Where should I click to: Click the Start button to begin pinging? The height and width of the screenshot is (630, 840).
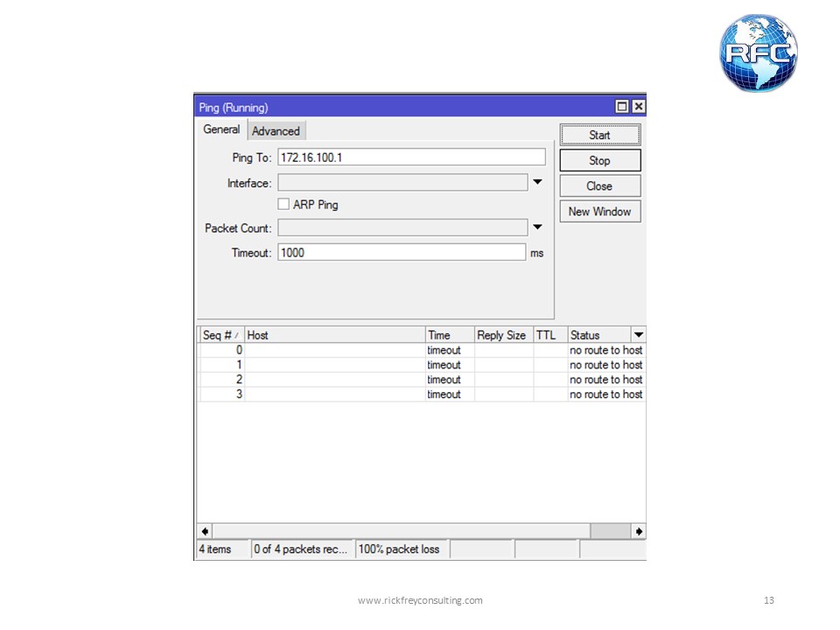click(x=599, y=135)
